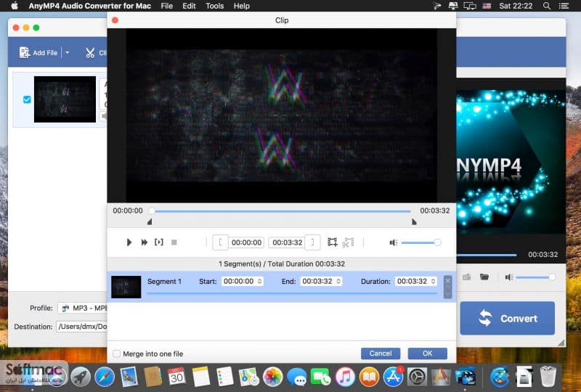The width and height of the screenshot is (581, 392).
Task: Confirm the clip with OK
Action: [x=427, y=354]
